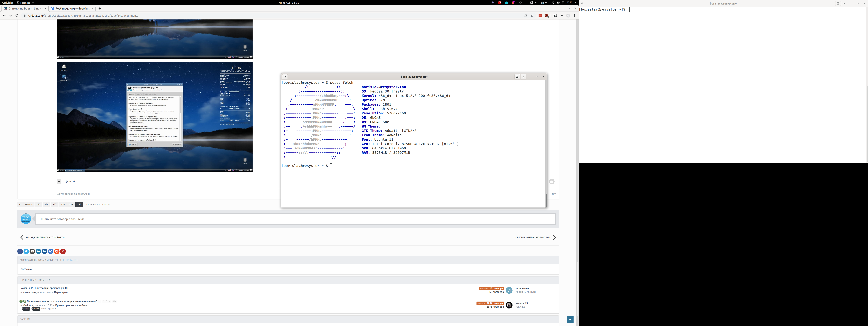Screen dimensions: 868x326
Task: Click the reply field 'Напишете отговор в тази тема...'
Action: pyautogui.click(x=295, y=219)
